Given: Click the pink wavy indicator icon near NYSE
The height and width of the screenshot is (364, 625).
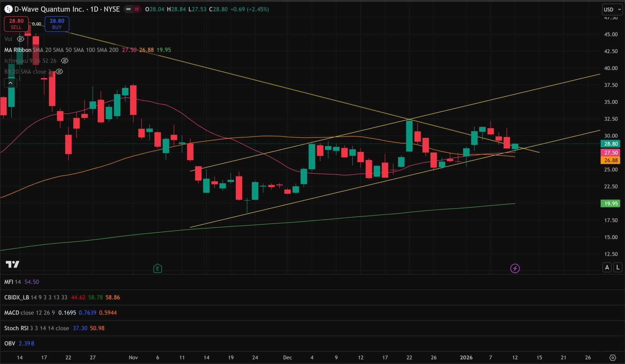Looking at the screenshot, I should (137, 9).
